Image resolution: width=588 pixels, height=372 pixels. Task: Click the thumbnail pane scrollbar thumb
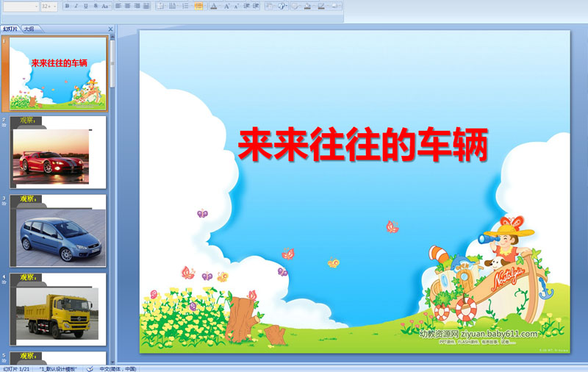(x=112, y=64)
